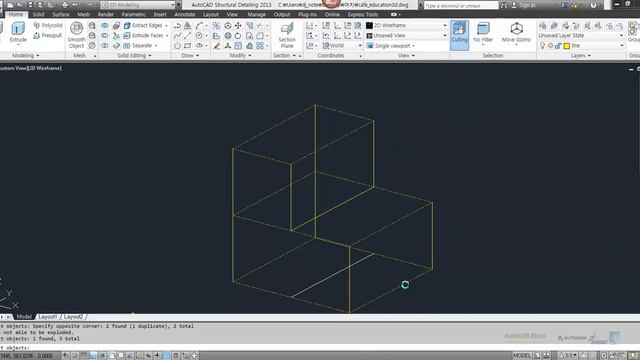Screen dimensions: 640x360
Task: Click Extract Edges in Solid Editing
Action: (x=143, y=25)
